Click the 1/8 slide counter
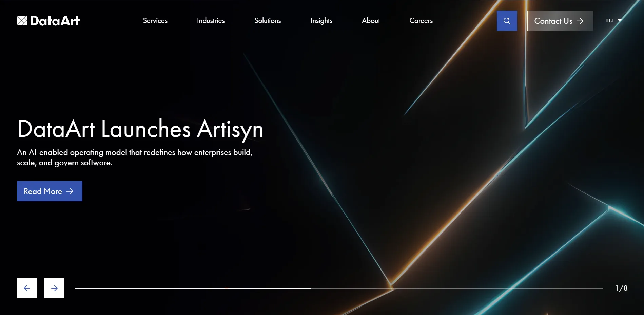 click(621, 288)
